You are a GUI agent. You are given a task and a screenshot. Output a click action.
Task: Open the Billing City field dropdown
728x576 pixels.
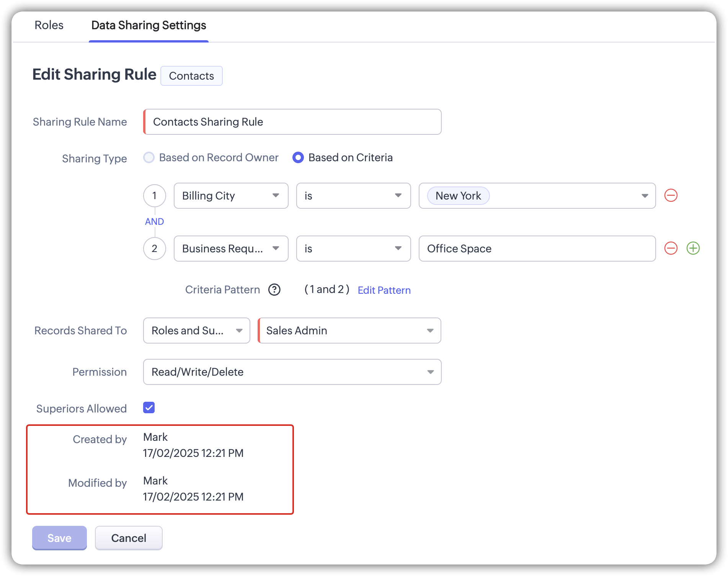point(231,196)
